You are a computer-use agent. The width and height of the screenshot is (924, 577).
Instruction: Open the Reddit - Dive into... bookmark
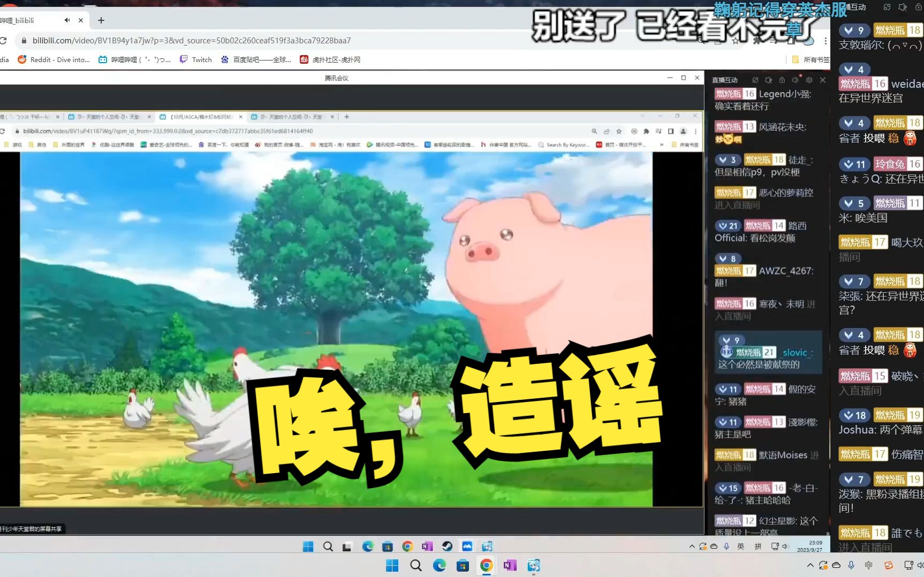pyautogui.click(x=54, y=59)
